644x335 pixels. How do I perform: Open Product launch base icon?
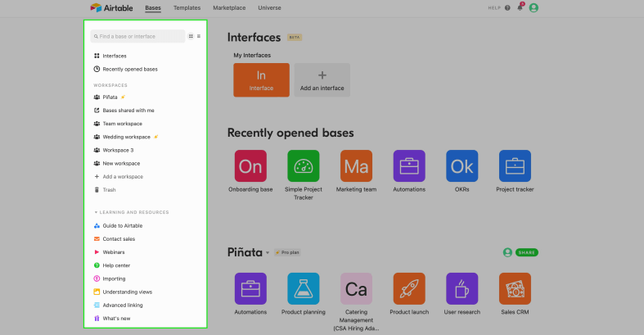(409, 288)
